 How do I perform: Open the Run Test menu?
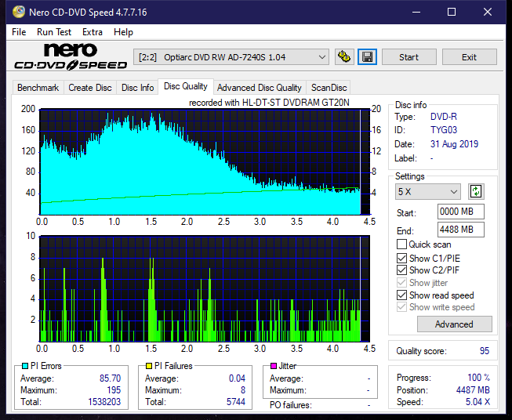tap(54, 32)
